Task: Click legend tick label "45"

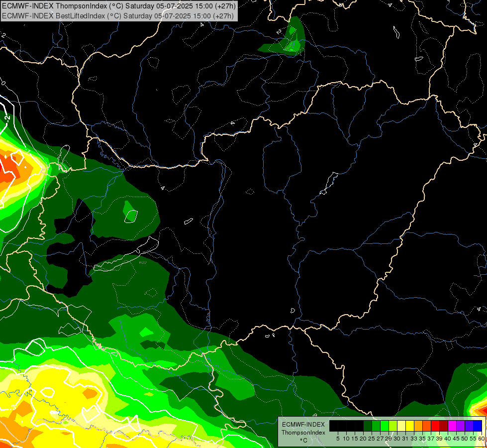Action: tap(457, 439)
